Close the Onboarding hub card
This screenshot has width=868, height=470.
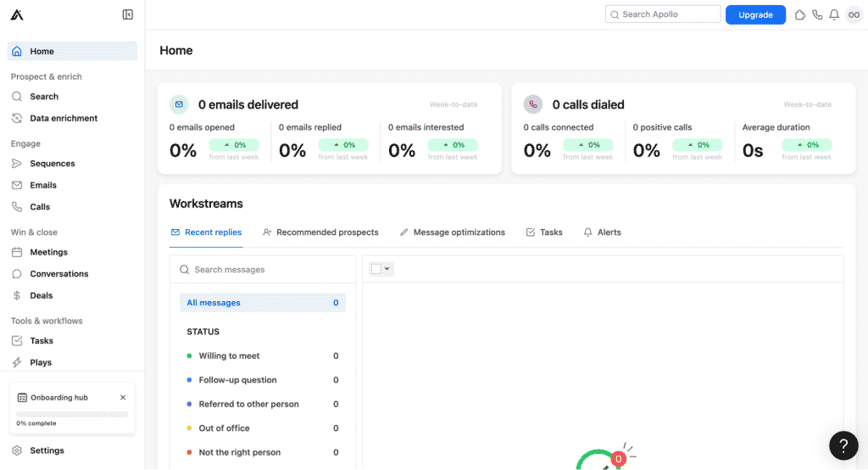(x=123, y=397)
